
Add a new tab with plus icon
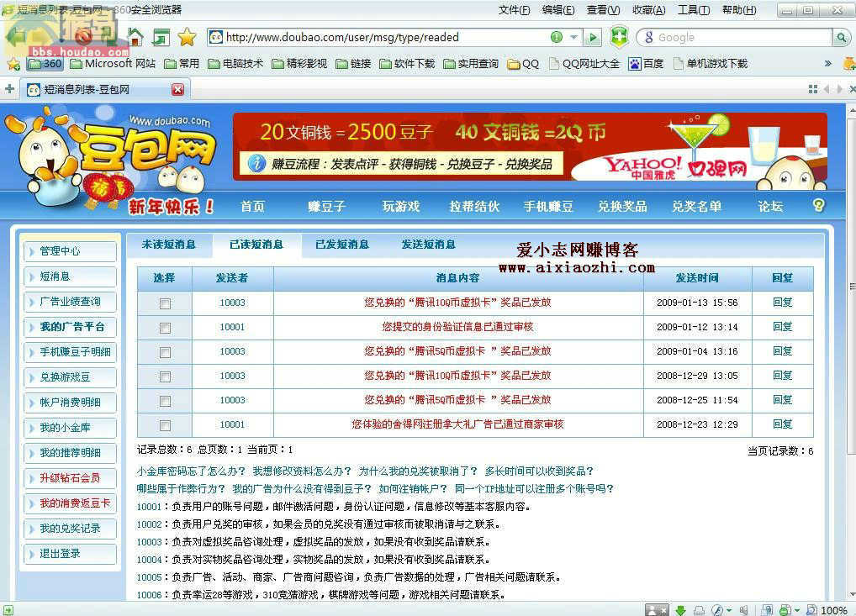coord(9,88)
